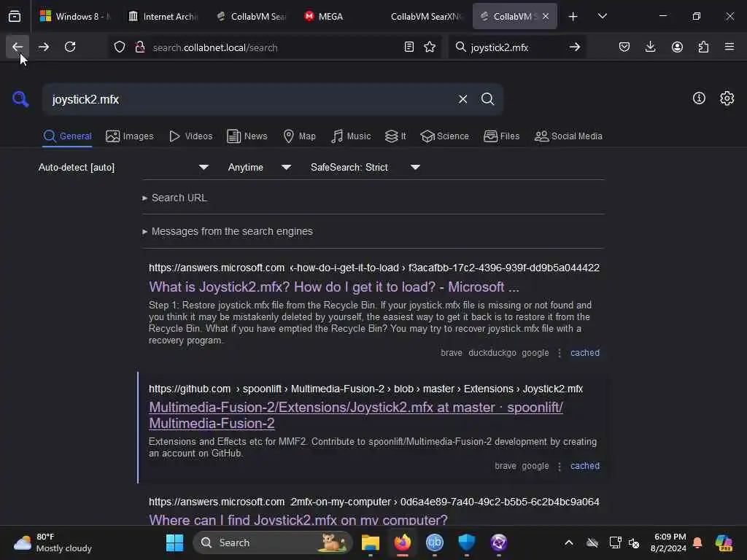Switch to the Internet Archive browser tab
Viewport: 747px width, 560px height.
click(163, 16)
